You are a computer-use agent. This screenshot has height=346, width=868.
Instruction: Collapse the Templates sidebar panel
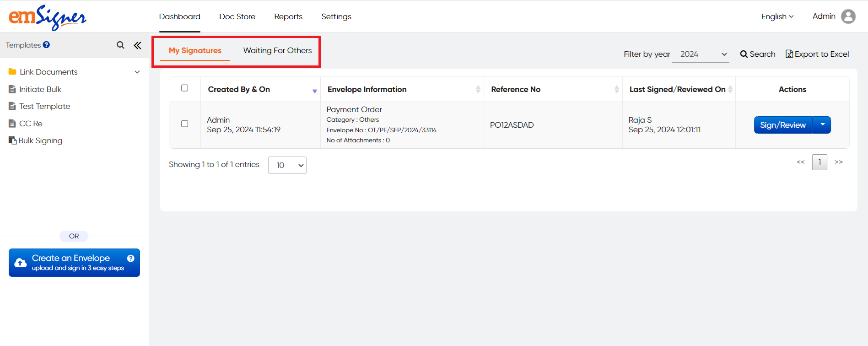click(137, 45)
